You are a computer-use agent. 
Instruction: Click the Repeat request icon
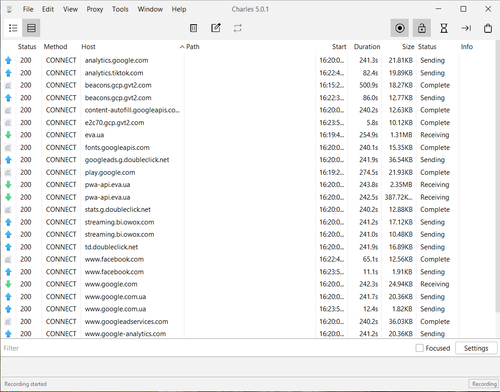pyautogui.click(x=238, y=28)
